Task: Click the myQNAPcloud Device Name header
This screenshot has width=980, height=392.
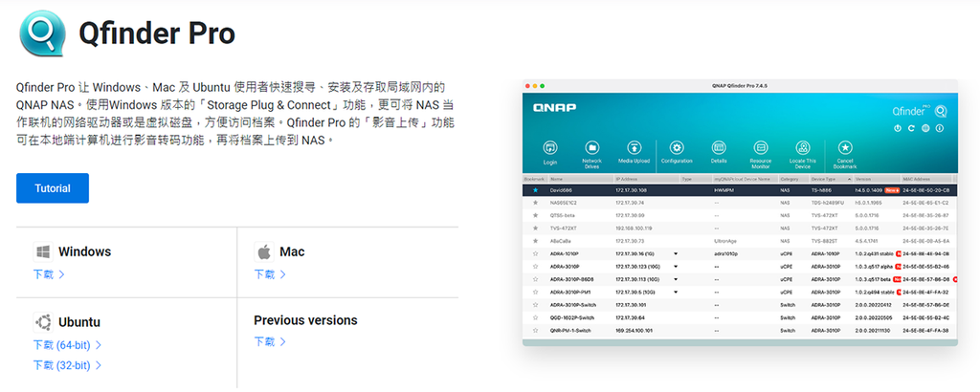Action: [745, 179]
